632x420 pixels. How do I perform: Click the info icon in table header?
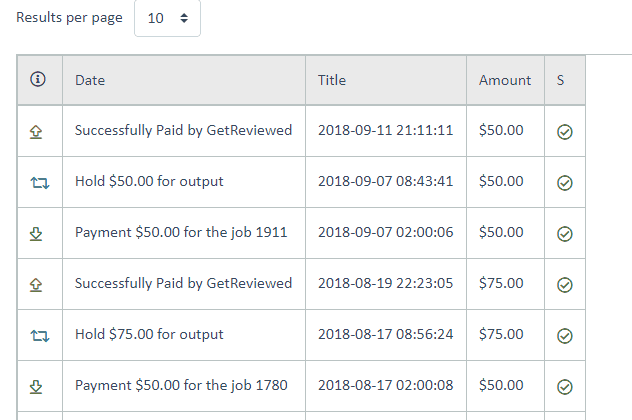pos(38,79)
